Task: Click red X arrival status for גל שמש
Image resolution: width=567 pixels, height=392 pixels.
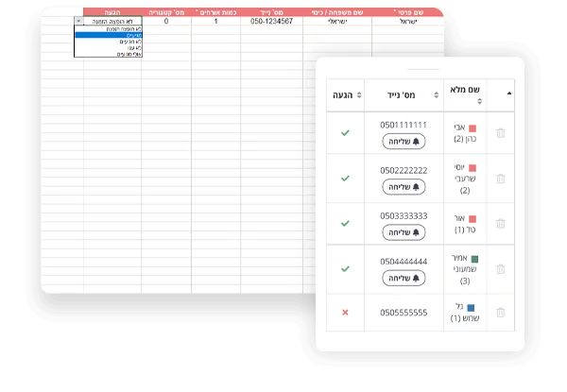Action: pos(345,312)
